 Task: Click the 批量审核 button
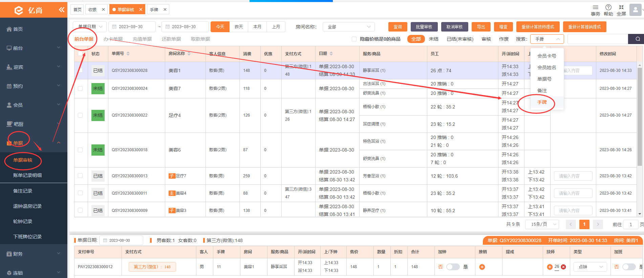click(x=424, y=27)
